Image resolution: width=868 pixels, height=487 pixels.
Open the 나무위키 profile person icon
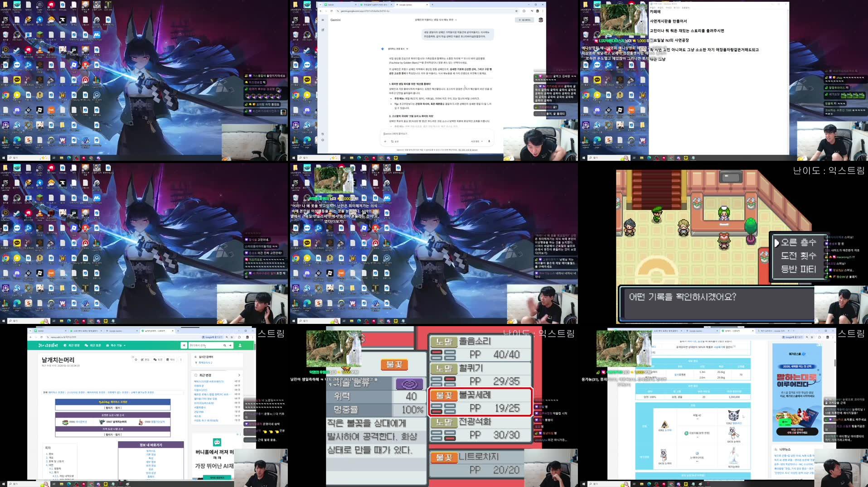[241, 345]
